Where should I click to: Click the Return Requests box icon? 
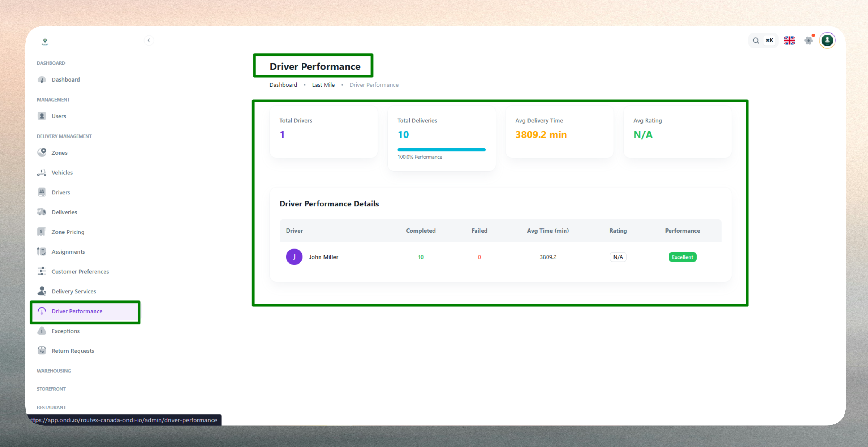click(x=41, y=351)
